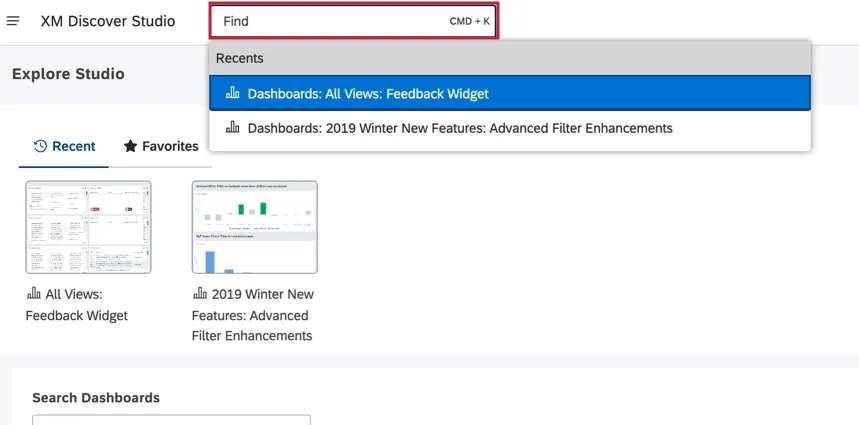
Task: Open the 2019 Winter New Features thumbnail
Action: [x=254, y=227]
